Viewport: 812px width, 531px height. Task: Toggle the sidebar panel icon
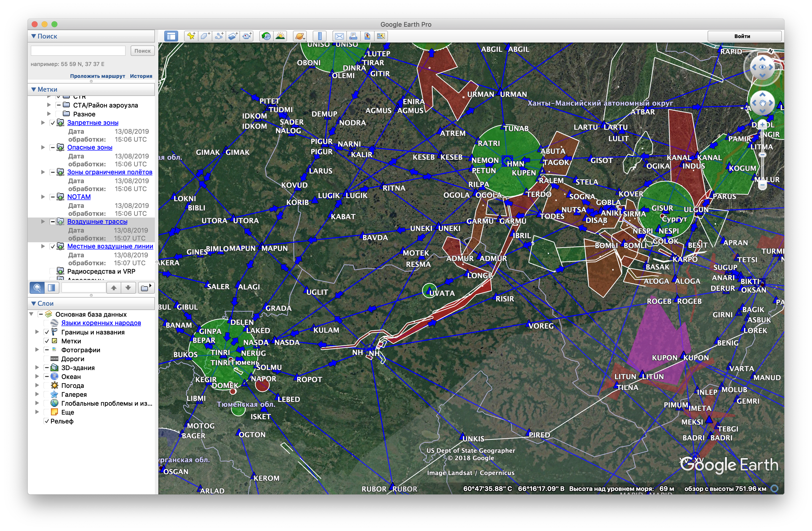click(x=171, y=36)
